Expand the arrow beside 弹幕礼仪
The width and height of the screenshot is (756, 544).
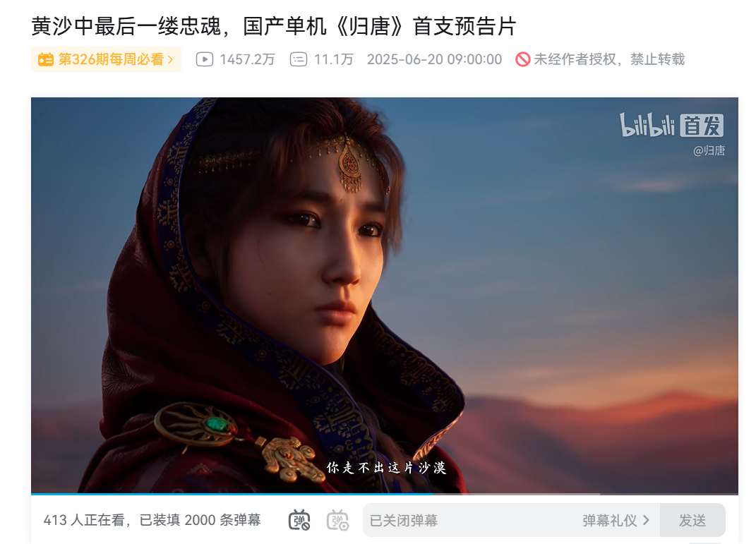click(646, 521)
